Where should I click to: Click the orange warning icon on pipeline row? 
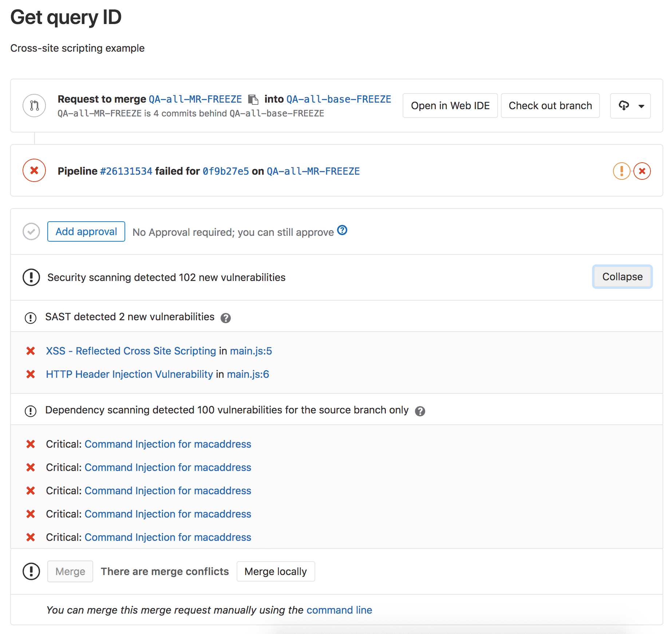click(x=621, y=171)
